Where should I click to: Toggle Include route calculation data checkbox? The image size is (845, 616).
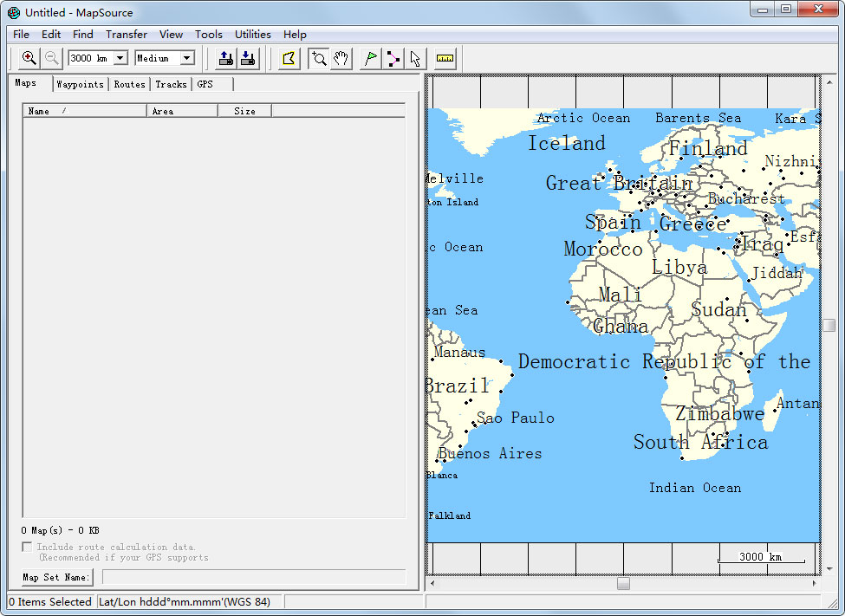28,547
